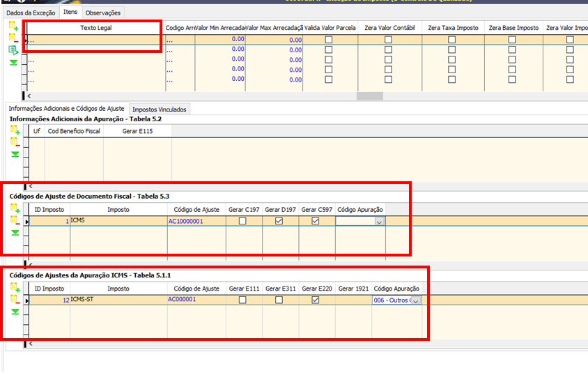Tick first Zera Valor Contábil checkbox
588x375 pixels.
(x=388, y=40)
